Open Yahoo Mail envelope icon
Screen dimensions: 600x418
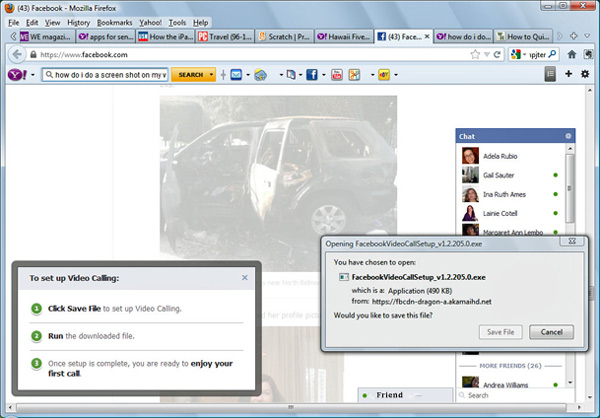236,75
